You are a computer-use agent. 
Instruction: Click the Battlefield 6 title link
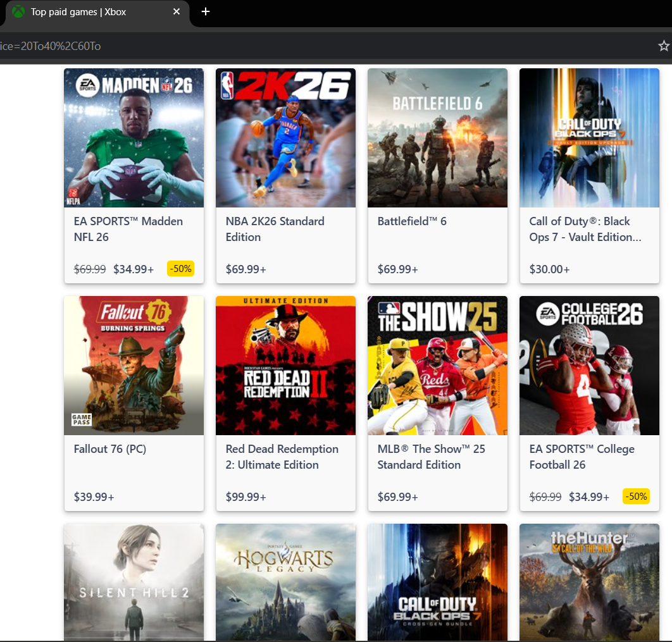(412, 221)
